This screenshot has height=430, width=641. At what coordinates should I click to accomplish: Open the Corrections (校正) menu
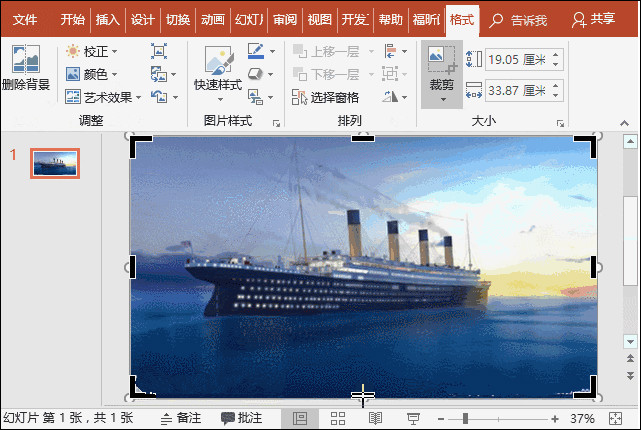[x=92, y=52]
